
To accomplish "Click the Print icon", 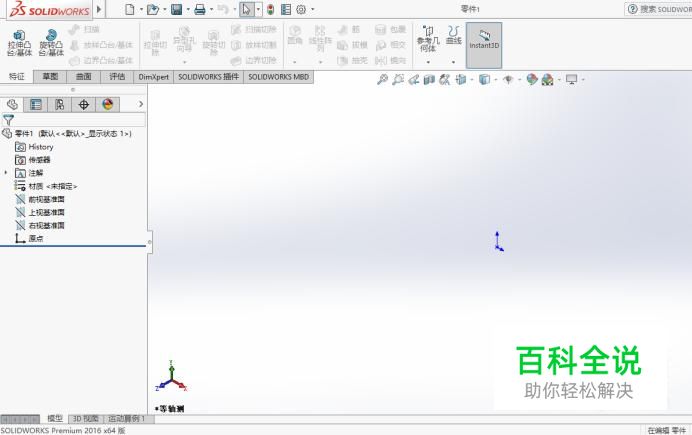I will 200,9.
